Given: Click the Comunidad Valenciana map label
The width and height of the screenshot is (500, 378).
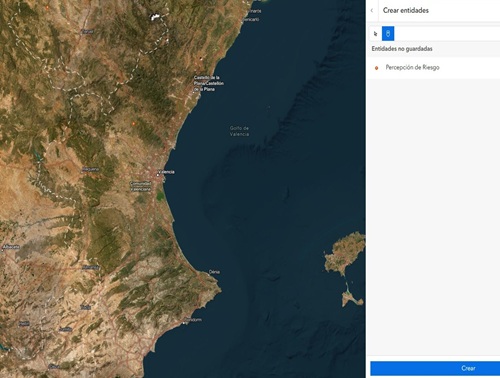Looking at the screenshot, I should pos(141,186).
